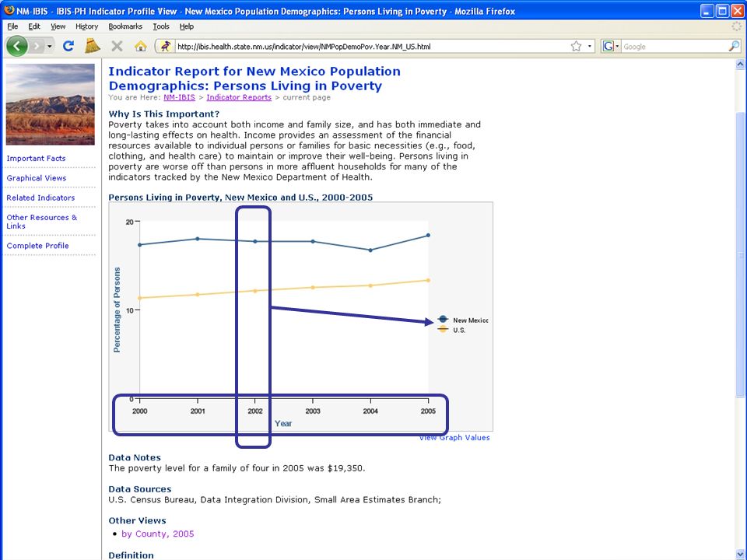Click the View Graph Values link
The height and width of the screenshot is (560, 747).
pyautogui.click(x=454, y=438)
